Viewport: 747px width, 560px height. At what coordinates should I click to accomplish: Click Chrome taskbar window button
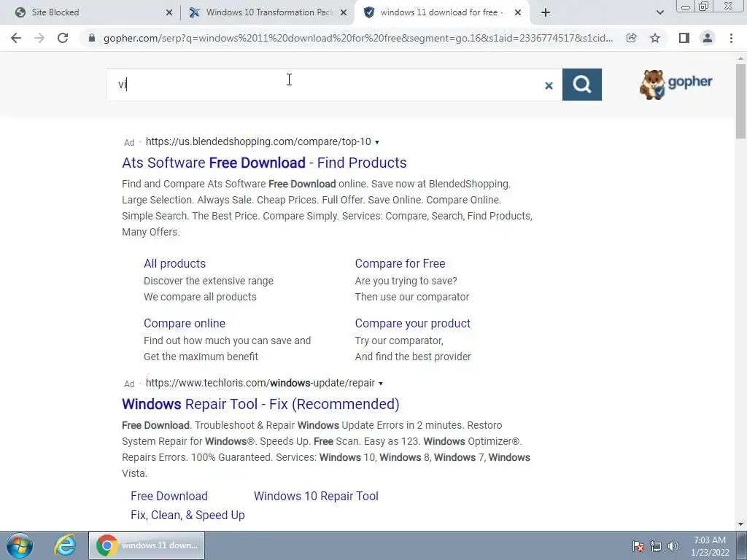(147, 545)
